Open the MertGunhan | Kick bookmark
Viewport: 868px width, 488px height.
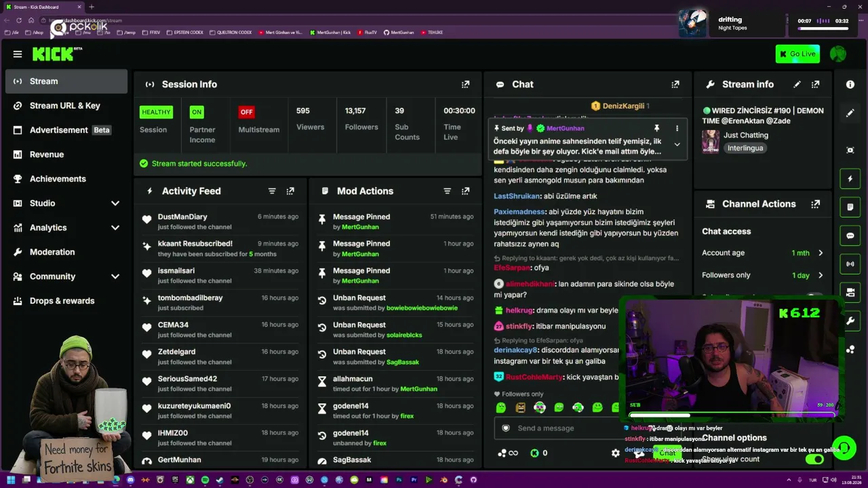click(330, 33)
